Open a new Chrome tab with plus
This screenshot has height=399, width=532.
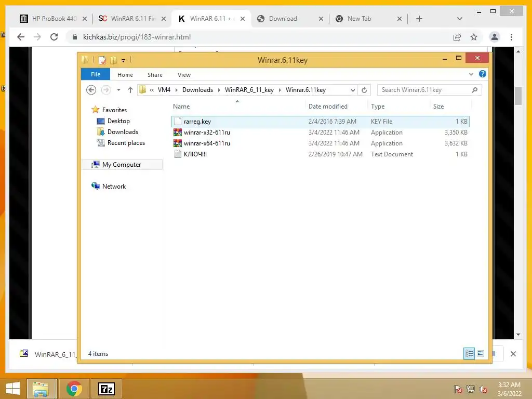(419, 19)
